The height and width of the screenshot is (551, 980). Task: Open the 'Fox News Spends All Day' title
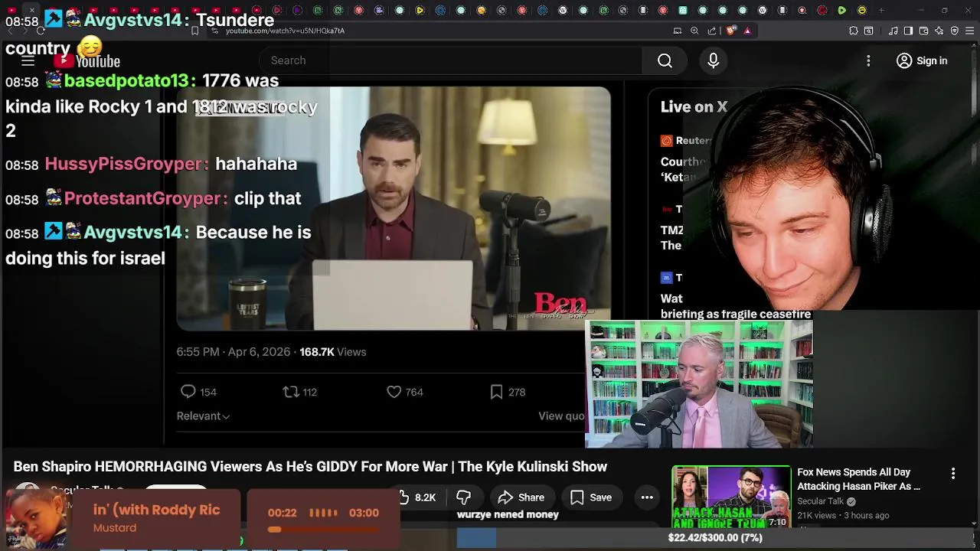click(x=858, y=479)
